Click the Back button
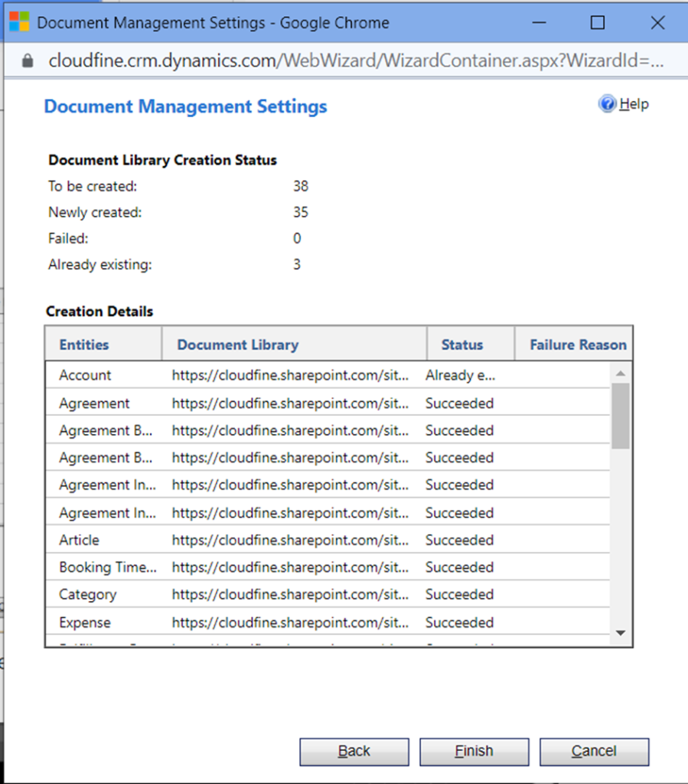The height and width of the screenshot is (784, 688). click(354, 752)
